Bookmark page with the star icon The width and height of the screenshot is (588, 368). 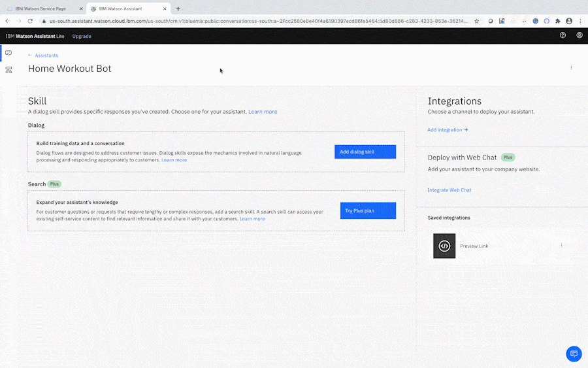coord(477,21)
